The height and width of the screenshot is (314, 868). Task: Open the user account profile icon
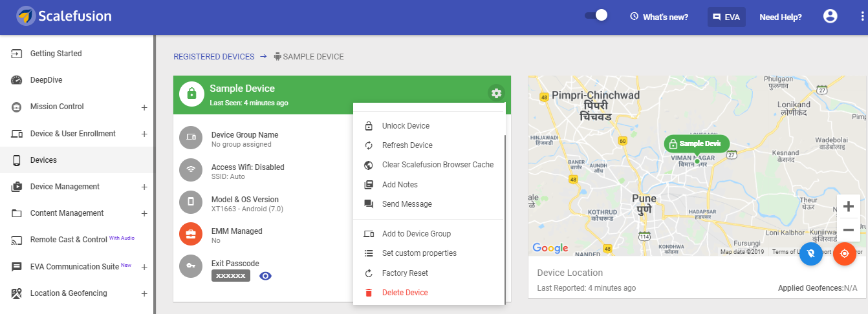[830, 17]
